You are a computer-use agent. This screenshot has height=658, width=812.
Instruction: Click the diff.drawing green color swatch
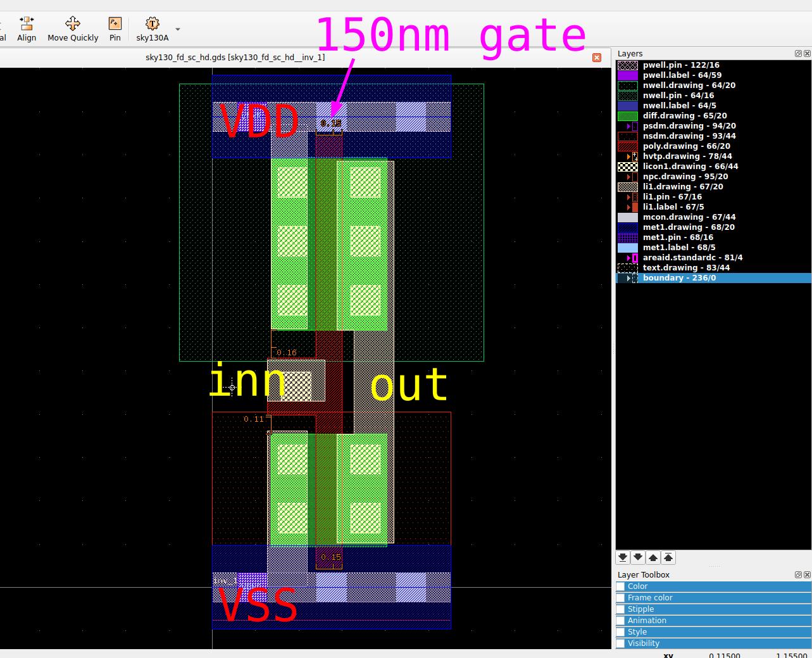tap(627, 116)
